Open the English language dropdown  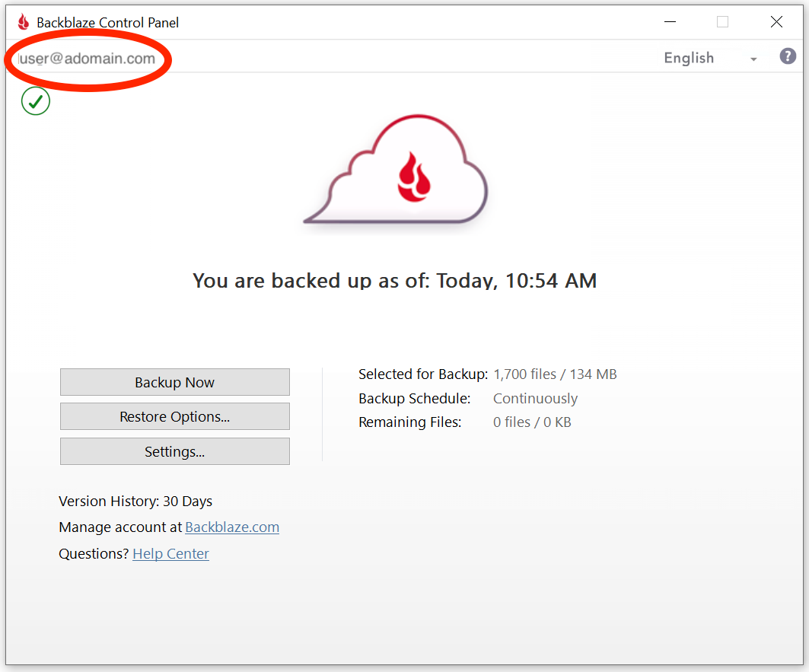tap(711, 58)
